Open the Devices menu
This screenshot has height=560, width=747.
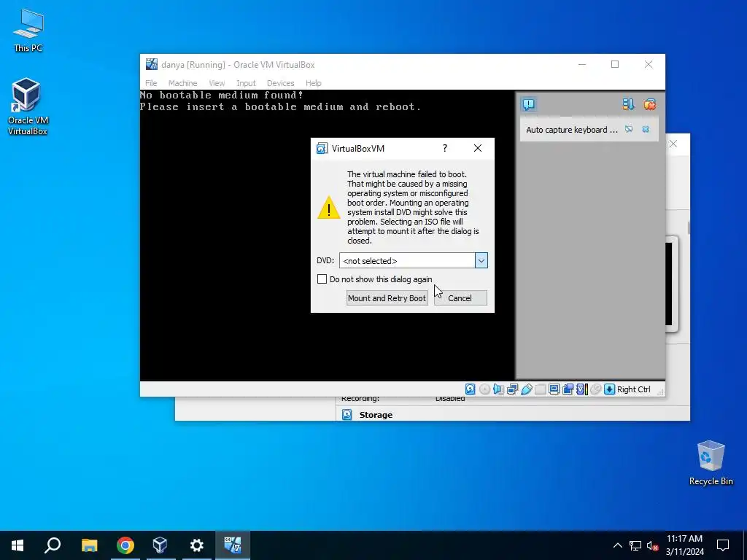[281, 83]
